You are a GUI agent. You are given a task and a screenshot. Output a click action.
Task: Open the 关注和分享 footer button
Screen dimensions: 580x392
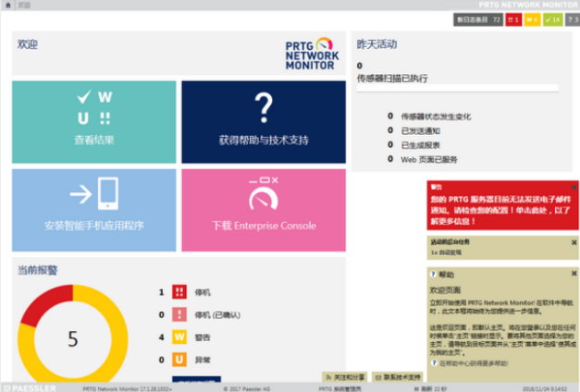pyautogui.click(x=345, y=377)
